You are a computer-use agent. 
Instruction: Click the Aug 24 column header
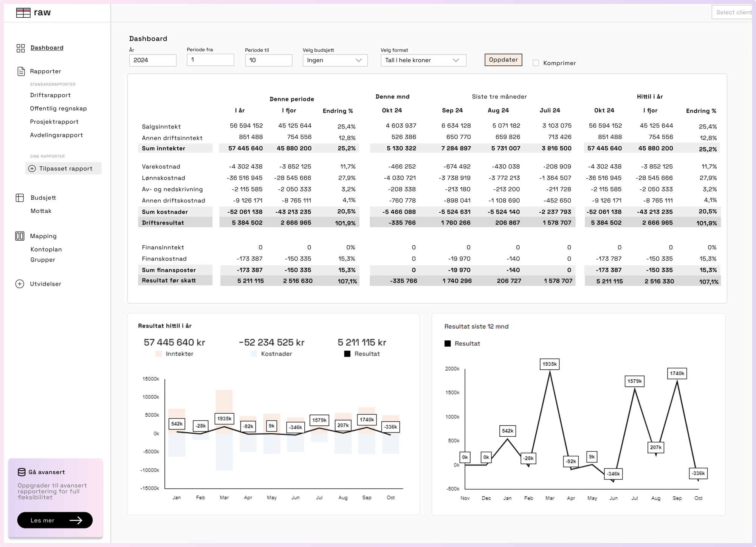pyautogui.click(x=498, y=110)
